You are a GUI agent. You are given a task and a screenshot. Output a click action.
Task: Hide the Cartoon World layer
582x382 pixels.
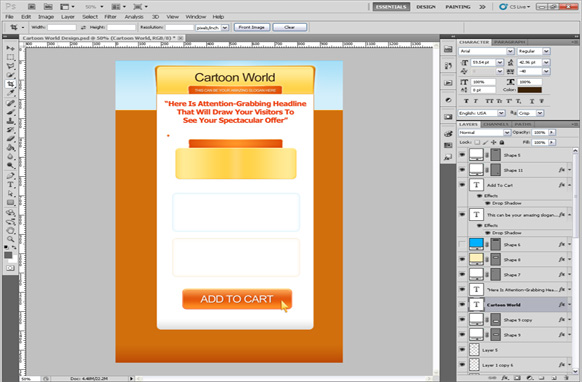462,304
